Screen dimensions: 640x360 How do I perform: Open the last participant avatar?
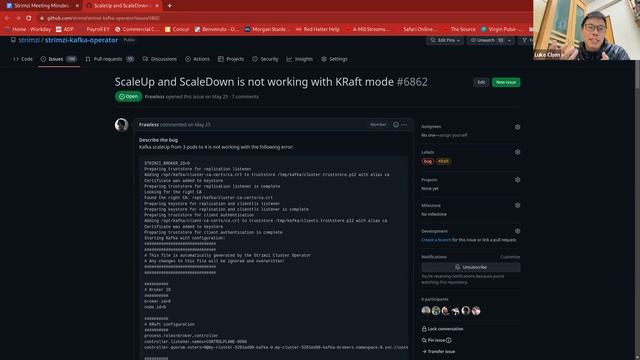click(476, 311)
